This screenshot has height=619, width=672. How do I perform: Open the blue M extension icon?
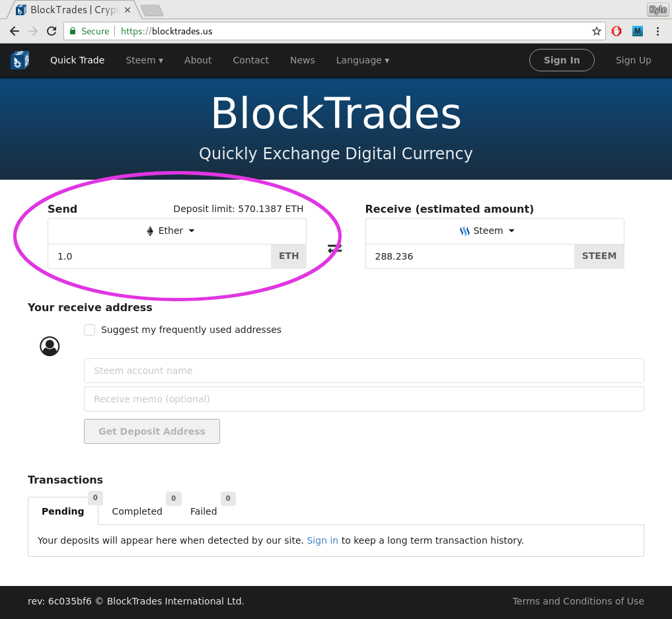pyautogui.click(x=637, y=31)
